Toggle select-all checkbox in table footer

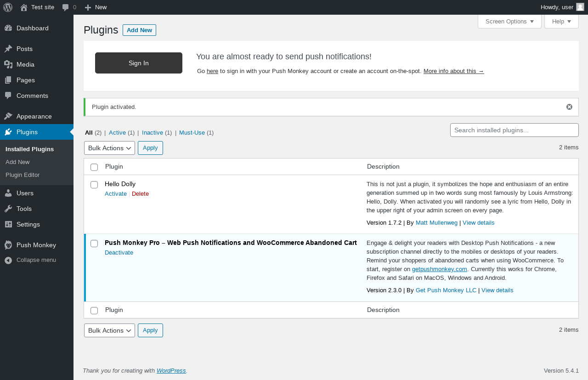click(x=94, y=311)
